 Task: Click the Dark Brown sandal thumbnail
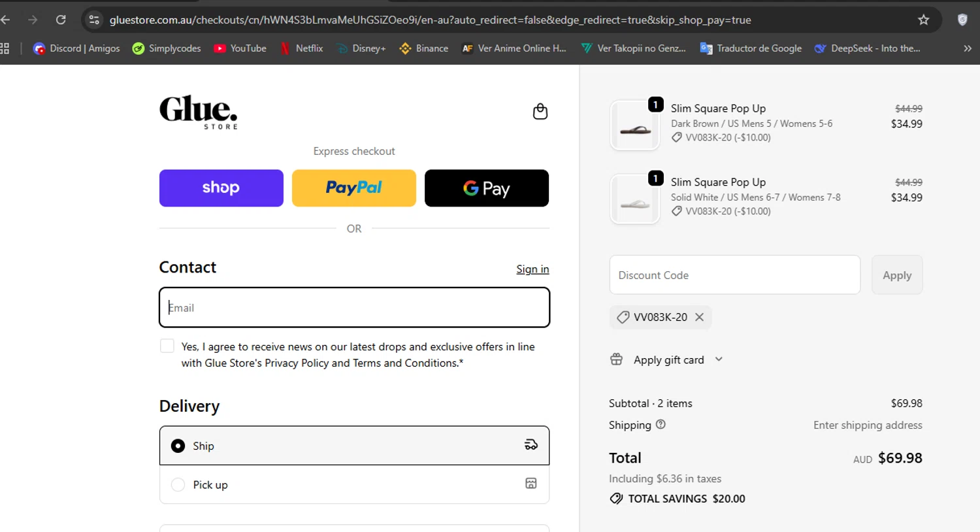click(635, 125)
